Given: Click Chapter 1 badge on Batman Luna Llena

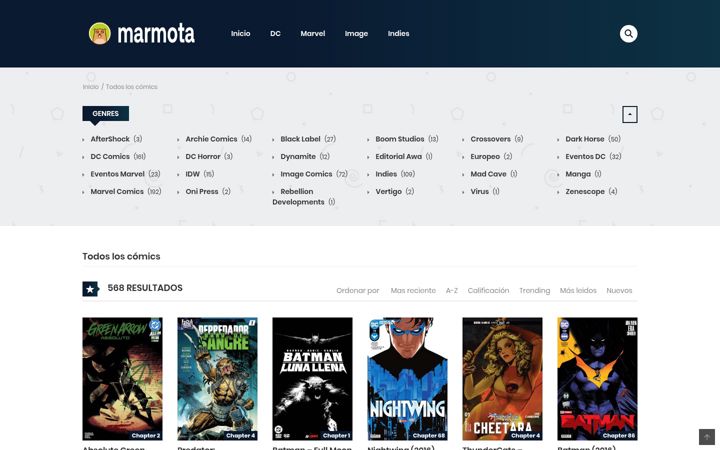Looking at the screenshot, I should tap(337, 435).
